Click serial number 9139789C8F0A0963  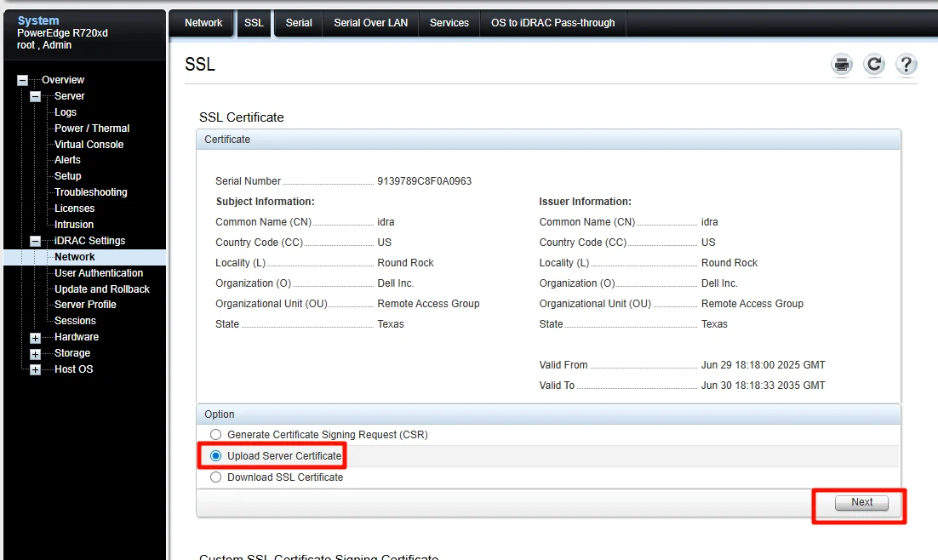pyautogui.click(x=424, y=181)
